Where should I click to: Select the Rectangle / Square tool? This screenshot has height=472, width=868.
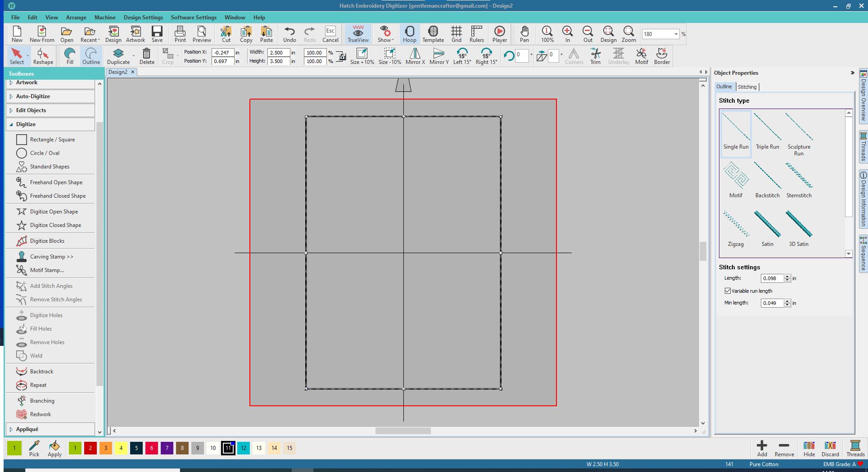52,140
